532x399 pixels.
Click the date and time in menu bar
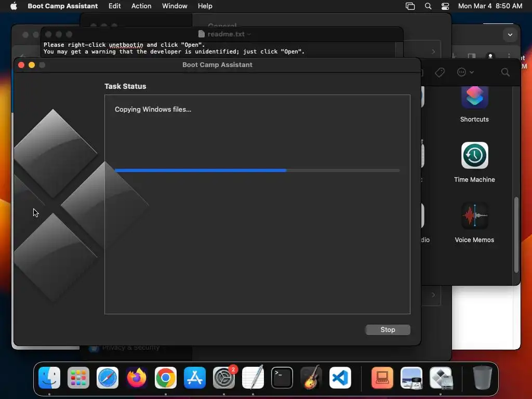(x=490, y=6)
